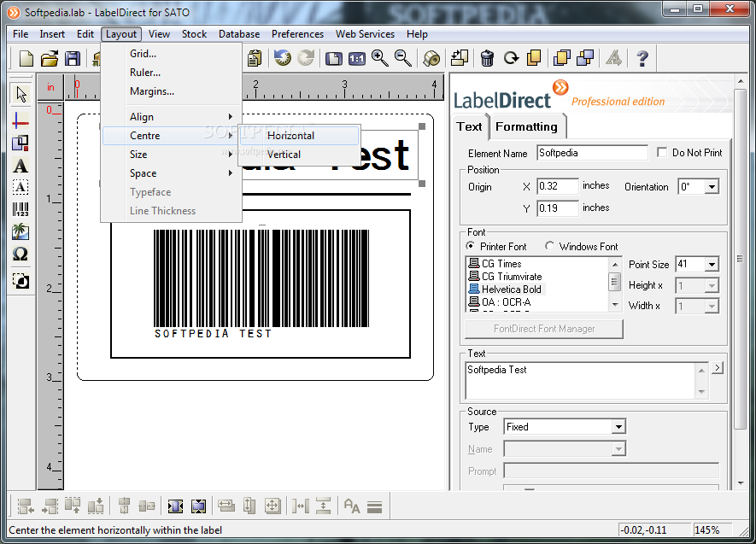This screenshot has width=756, height=544.
Task: Click font list scroll down arrow
Action: coord(615,305)
